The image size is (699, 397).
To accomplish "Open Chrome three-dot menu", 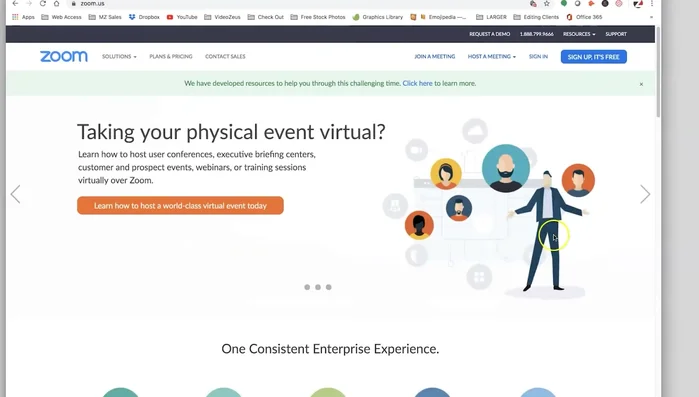I will [x=652, y=4].
